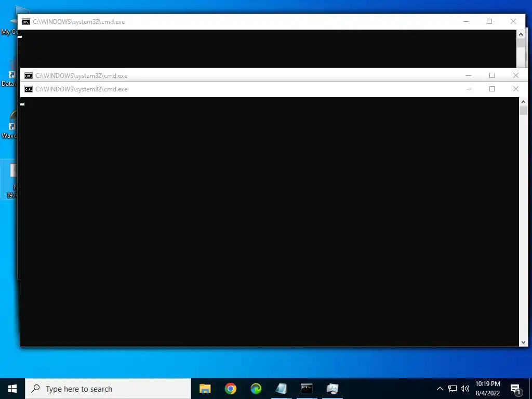Click the middle cmd.exe window's title icon

(29, 76)
